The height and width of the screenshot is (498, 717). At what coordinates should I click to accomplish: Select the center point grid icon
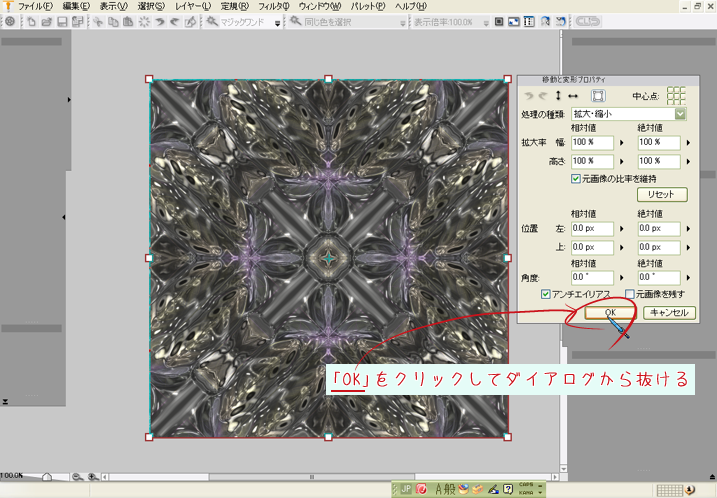tap(676, 96)
